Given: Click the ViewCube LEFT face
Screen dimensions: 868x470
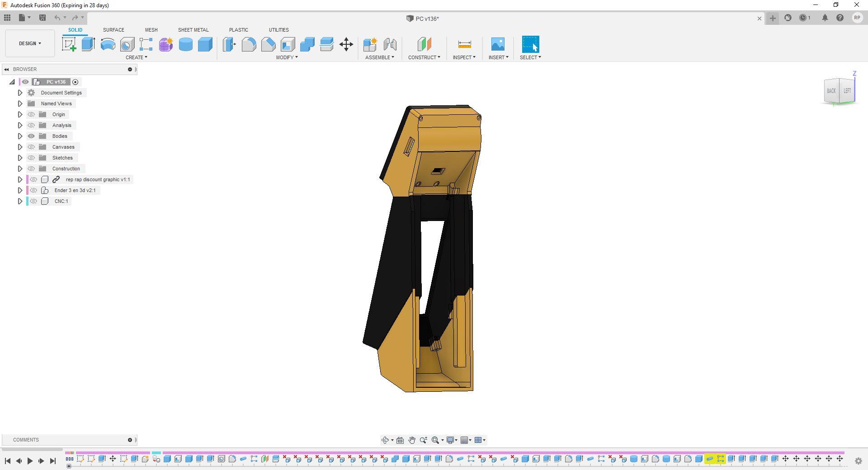Looking at the screenshot, I should tap(847, 91).
